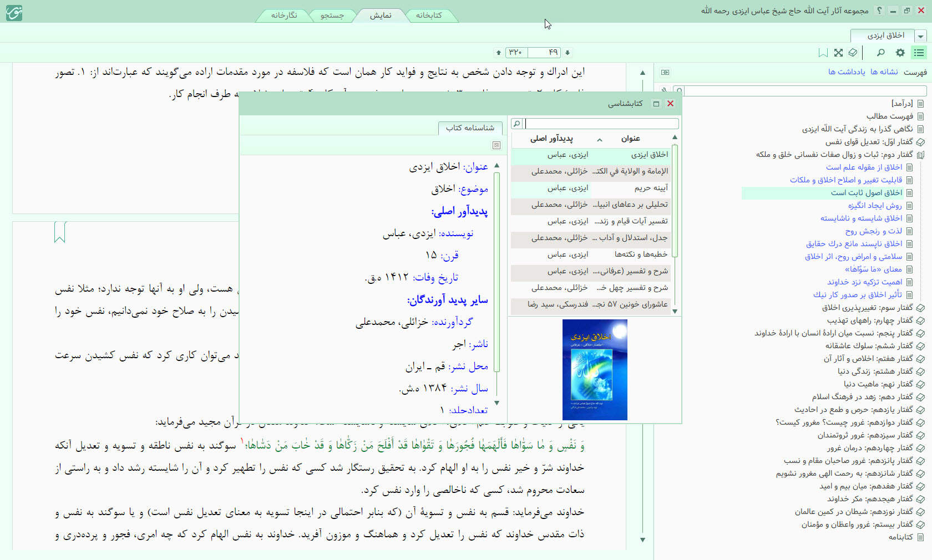
Task: Click the app logo in top-left corner
Action: (x=14, y=12)
